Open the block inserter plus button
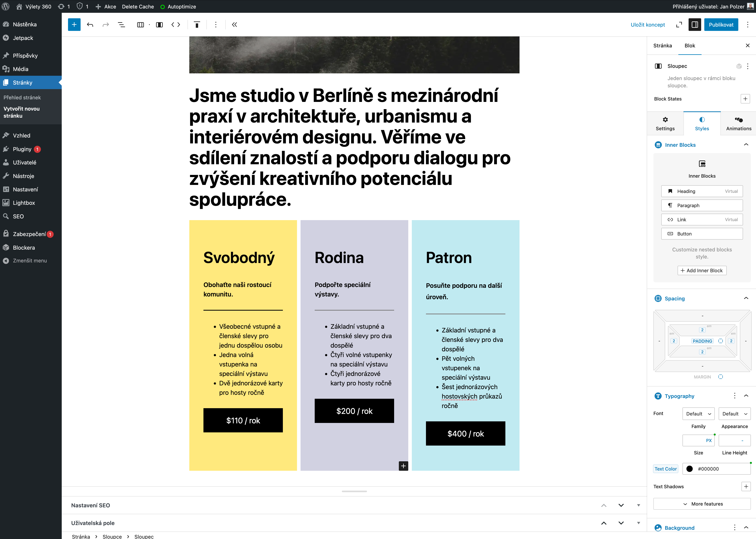The height and width of the screenshot is (539, 756). (x=74, y=25)
